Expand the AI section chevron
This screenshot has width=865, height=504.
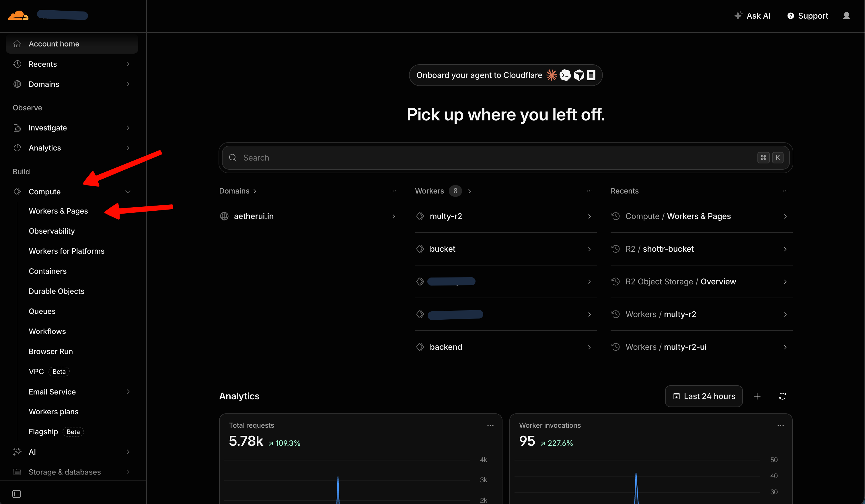tap(128, 452)
